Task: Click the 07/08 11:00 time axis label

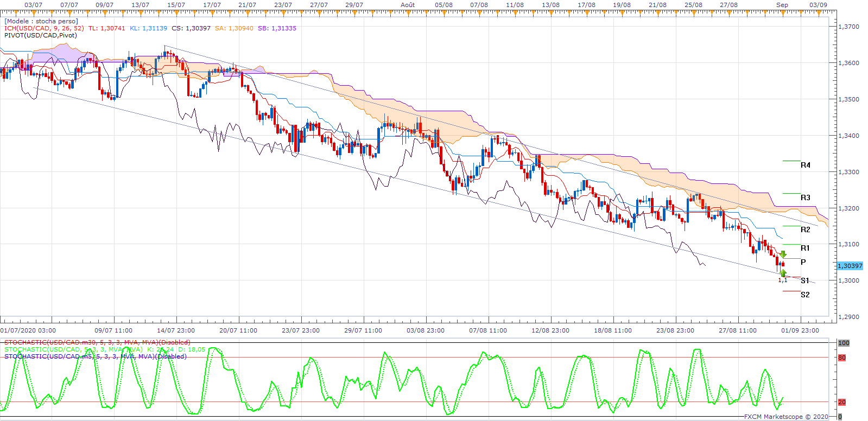Action: pyautogui.click(x=488, y=330)
